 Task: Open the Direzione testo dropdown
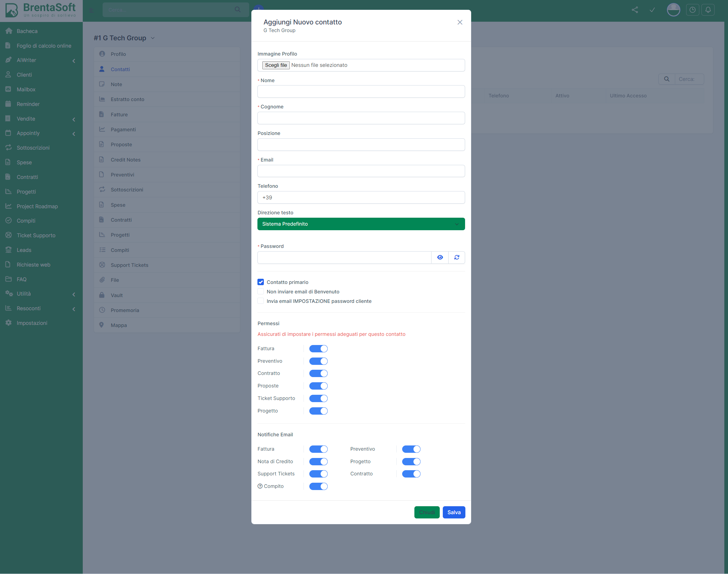click(x=361, y=224)
